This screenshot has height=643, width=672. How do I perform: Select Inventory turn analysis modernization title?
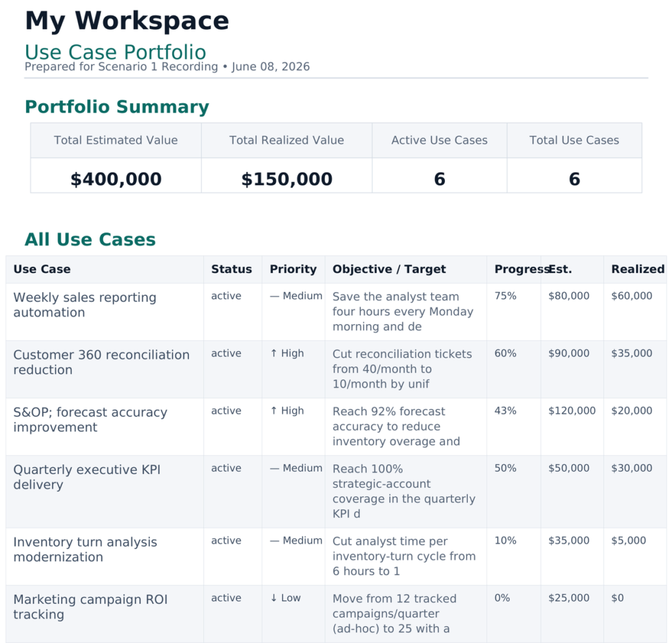[85, 550]
